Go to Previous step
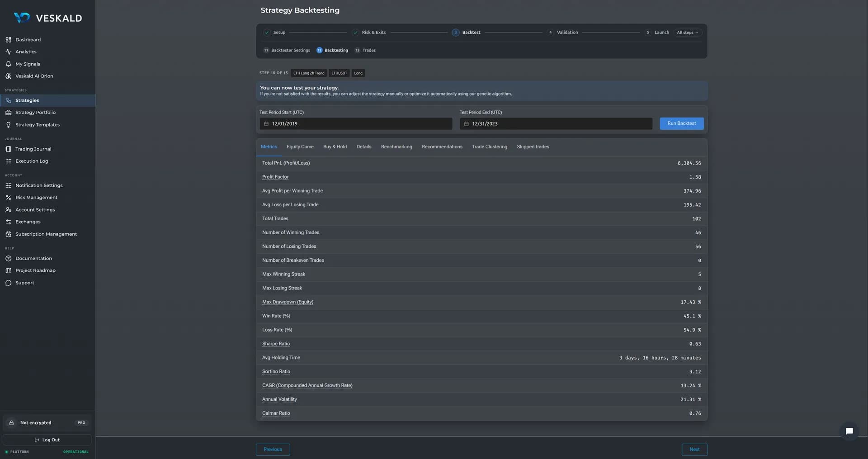The width and height of the screenshot is (868, 459). pyautogui.click(x=273, y=450)
